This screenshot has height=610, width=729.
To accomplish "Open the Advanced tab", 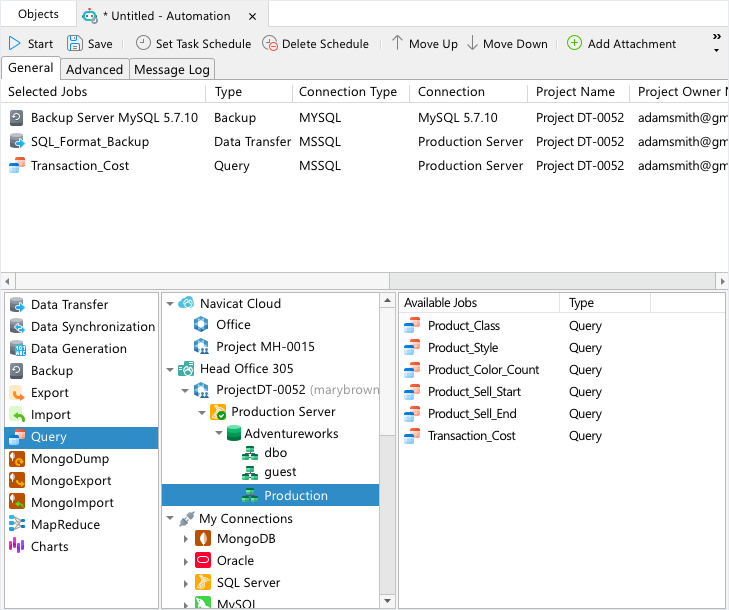I will tap(94, 69).
